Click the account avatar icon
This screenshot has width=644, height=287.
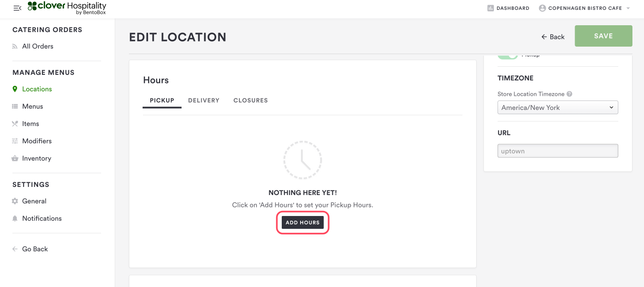tap(543, 8)
